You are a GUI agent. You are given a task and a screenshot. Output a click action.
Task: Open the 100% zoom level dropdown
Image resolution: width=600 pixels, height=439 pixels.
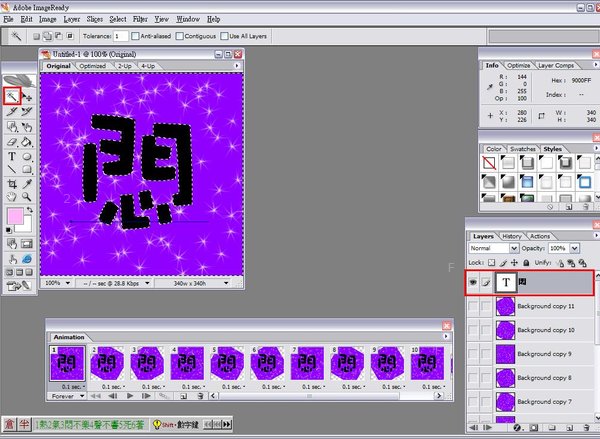pos(55,283)
